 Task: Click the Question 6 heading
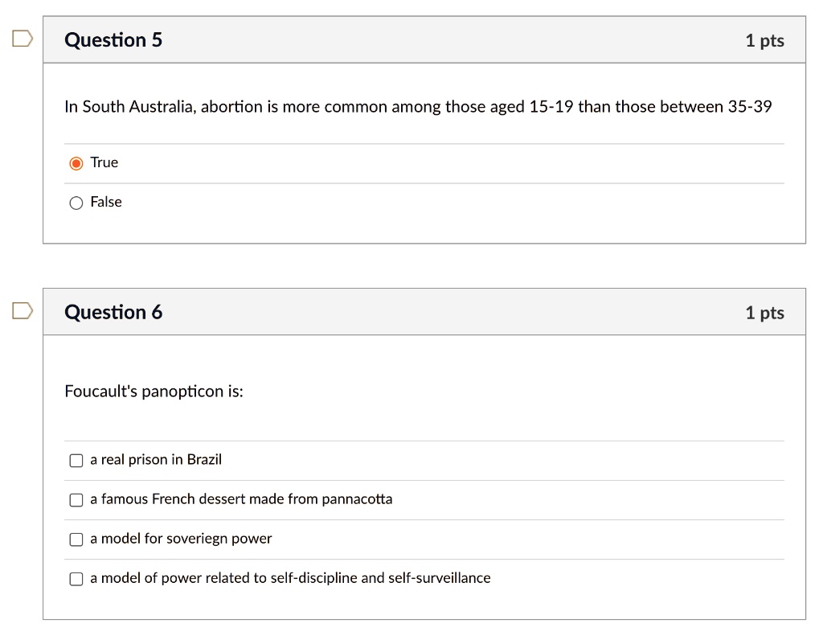tap(113, 312)
